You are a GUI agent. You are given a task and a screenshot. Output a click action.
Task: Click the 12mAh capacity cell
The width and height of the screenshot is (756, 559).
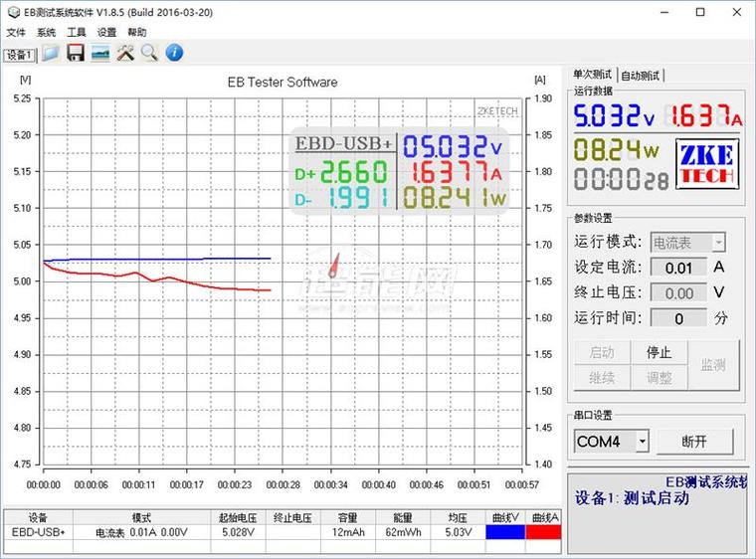click(347, 532)
